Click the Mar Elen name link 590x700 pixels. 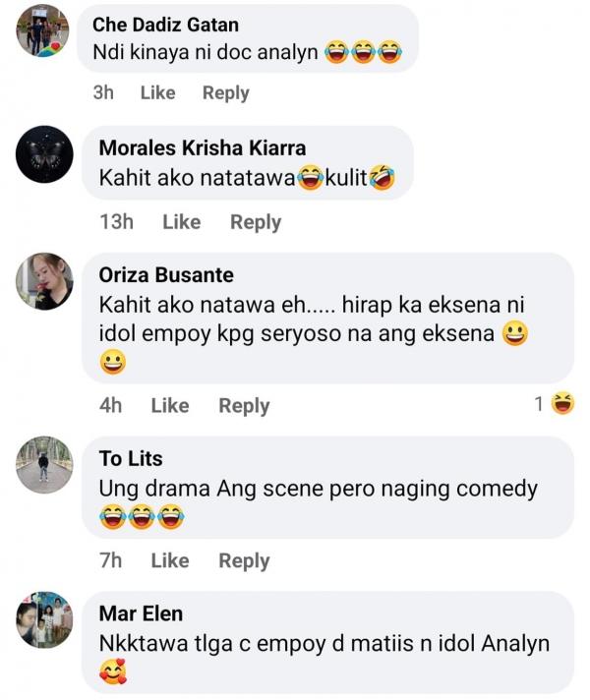click(x=141, y=613)
